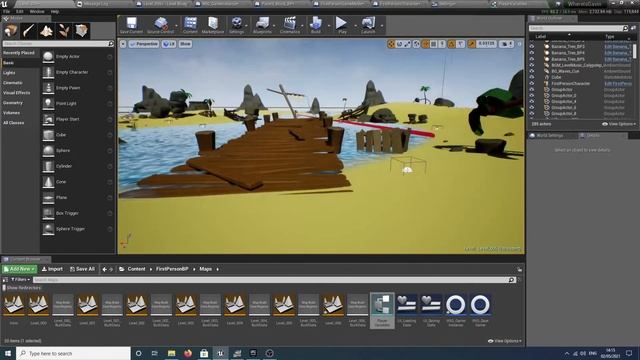Select the Sphere Trigger item icon
Screen dimensions: 640x360
coord(48,229)
